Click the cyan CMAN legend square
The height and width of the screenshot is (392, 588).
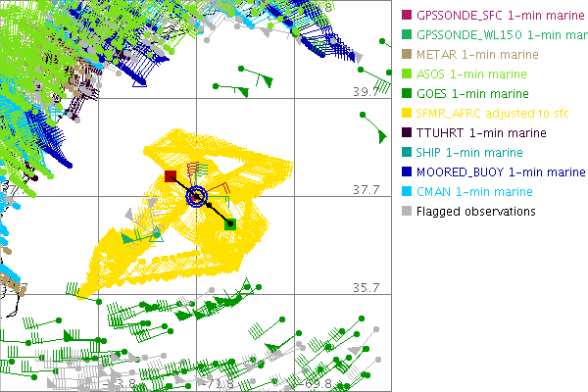coord(407,191)
